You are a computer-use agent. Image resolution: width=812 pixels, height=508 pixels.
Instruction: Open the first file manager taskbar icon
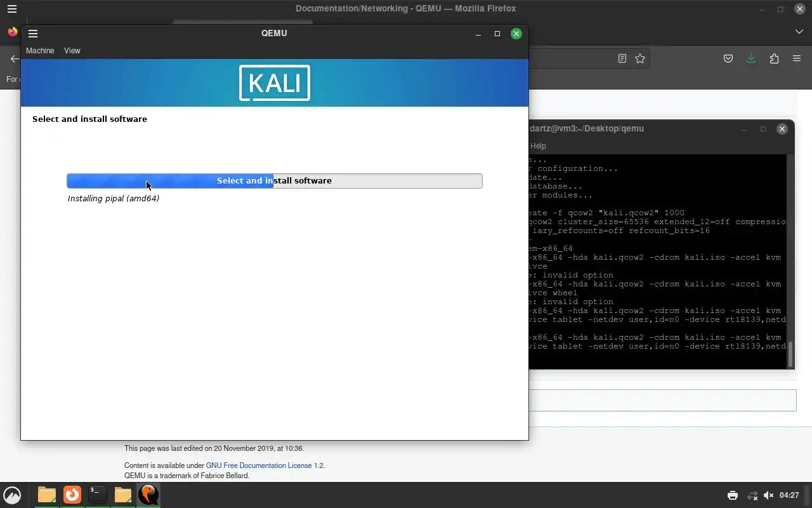tap(46, 495)
